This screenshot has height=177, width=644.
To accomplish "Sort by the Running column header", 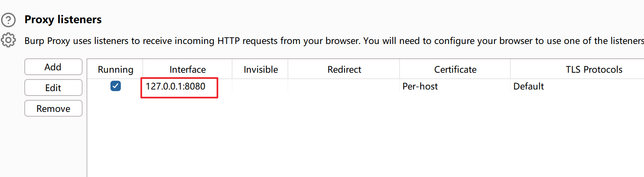I will 115,70.
